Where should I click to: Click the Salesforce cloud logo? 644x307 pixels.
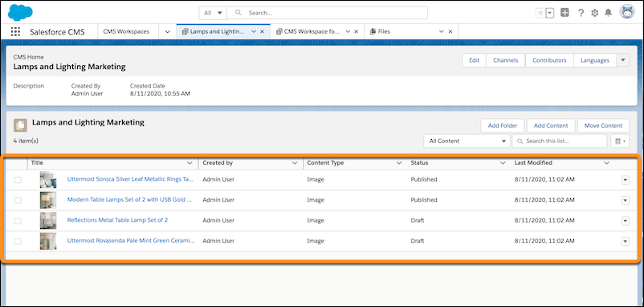pyautogui.click(x=20, y=12)
